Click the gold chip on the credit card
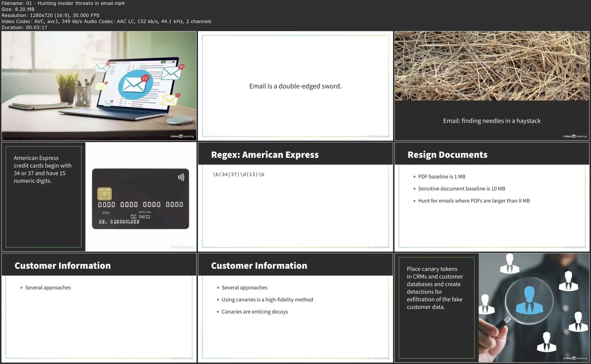591x364 pixels. click(x=104, y=194)
